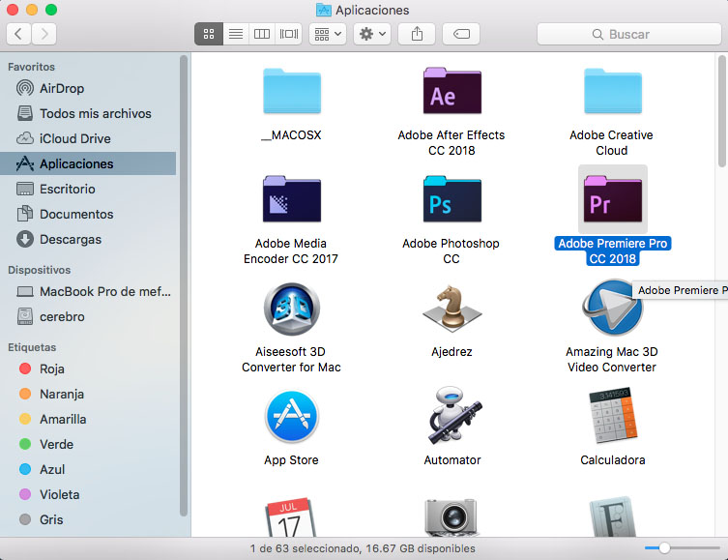Select the Ajedrez chess app icon
This screenshot has height=560, width=728.
click(x=451, y=309)
